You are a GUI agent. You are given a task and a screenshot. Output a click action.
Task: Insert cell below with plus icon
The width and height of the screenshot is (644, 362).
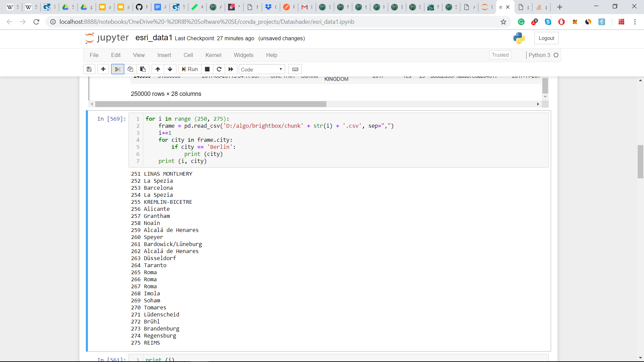pyautogui.click(x=103, y=69)
